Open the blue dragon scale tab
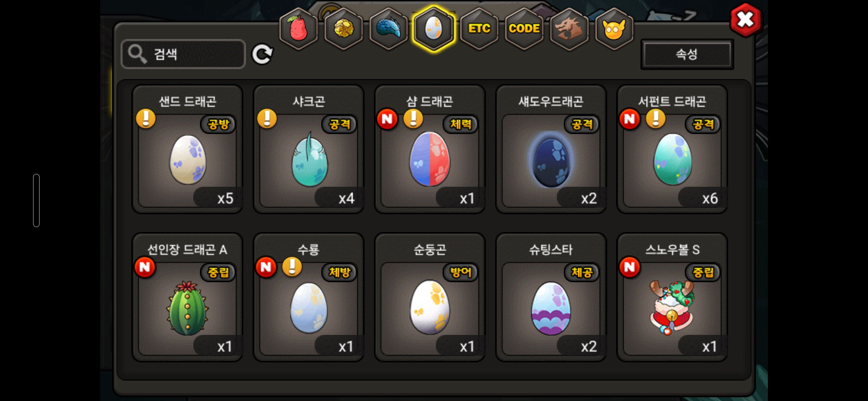Image resolution: width=868 pixels, height=401 pixels. coord(389,29)
